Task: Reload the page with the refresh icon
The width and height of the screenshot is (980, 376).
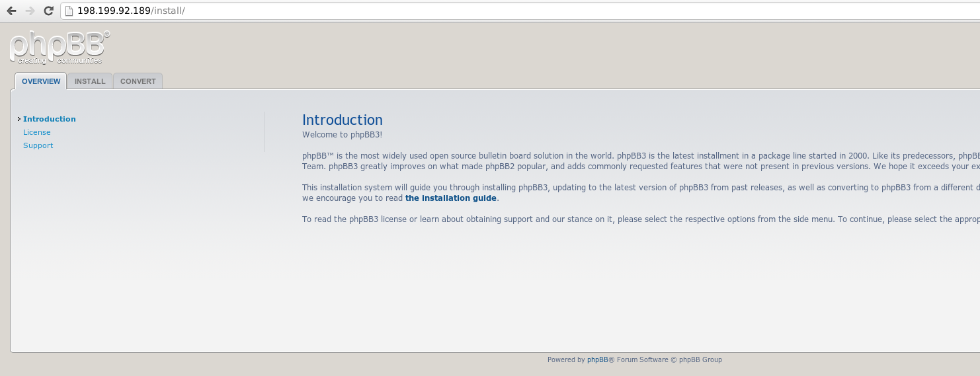Action: click(48, 11)
